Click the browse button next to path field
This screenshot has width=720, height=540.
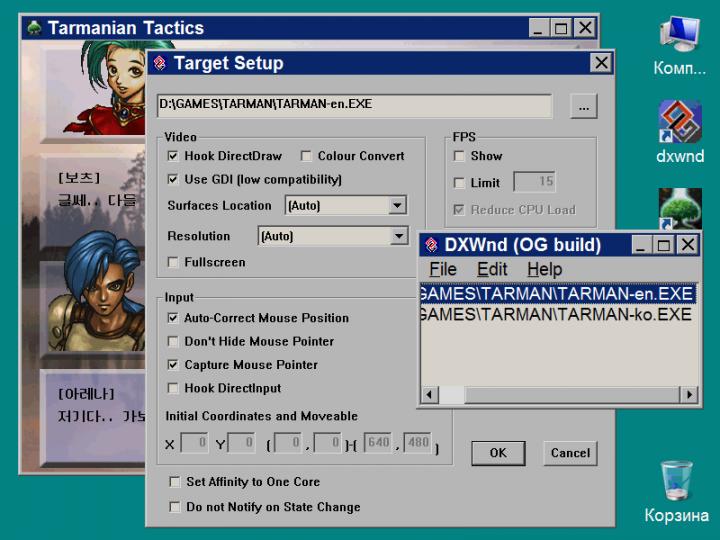(584, 106)
